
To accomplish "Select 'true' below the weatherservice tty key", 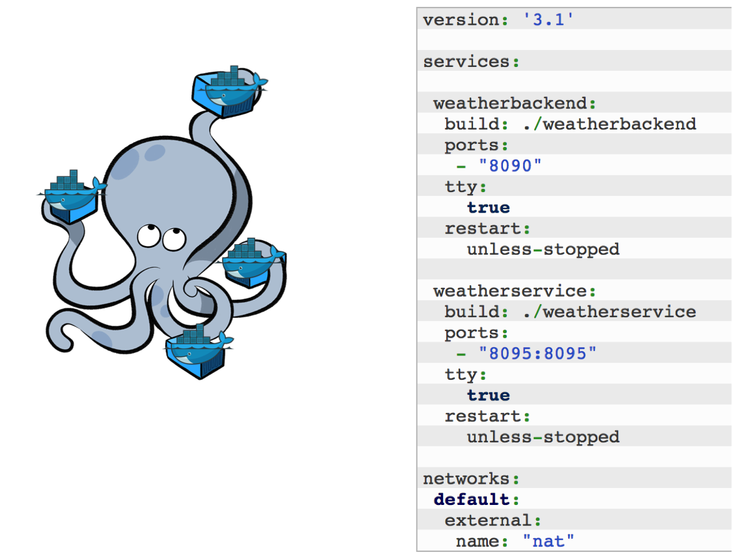I will [x=488, y=395].
